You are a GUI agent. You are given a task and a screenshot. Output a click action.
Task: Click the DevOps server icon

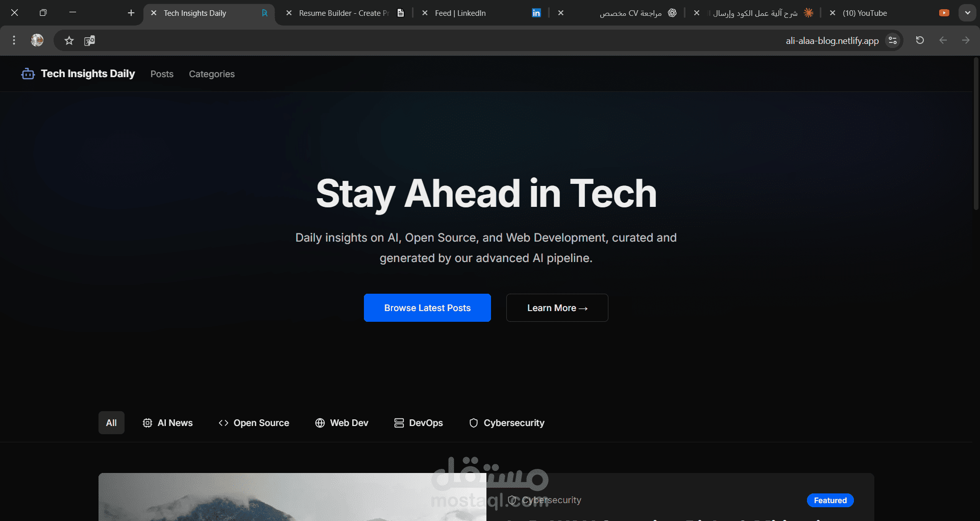[399, 423]
